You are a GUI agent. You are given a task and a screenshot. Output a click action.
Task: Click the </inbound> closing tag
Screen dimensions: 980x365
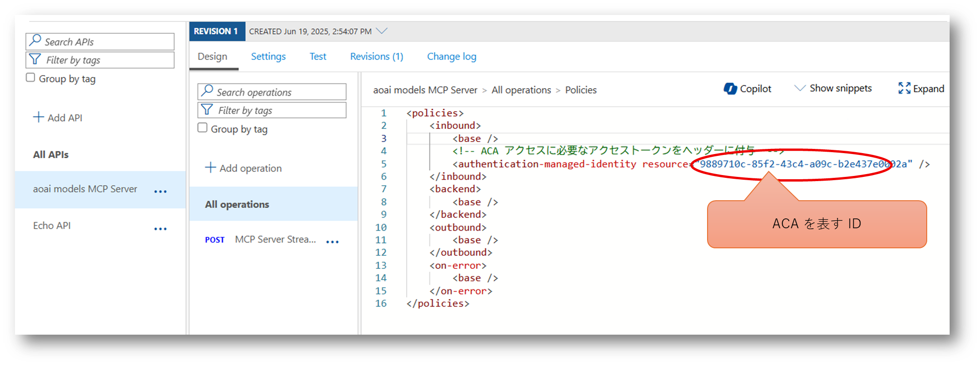pyautogui.click(x=458, y=176)
